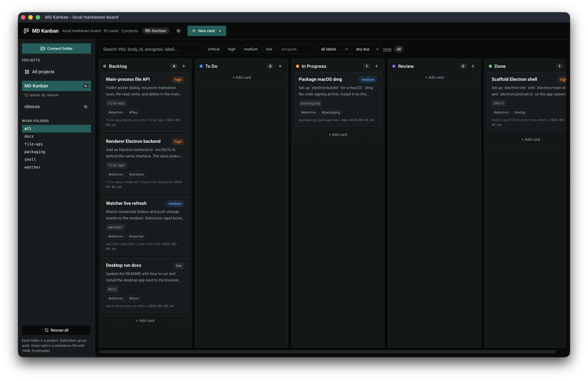
Task: Click the Rescan all button
Action: (56, 330)
